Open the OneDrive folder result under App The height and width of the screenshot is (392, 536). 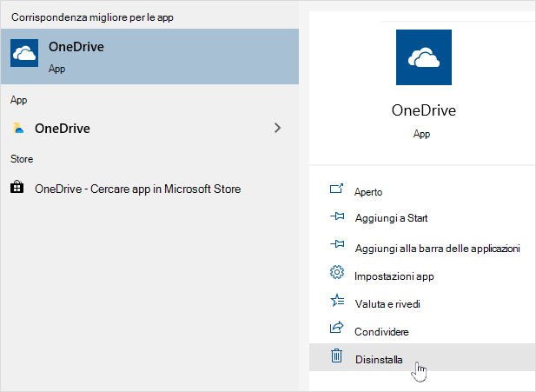click(149, 129)
